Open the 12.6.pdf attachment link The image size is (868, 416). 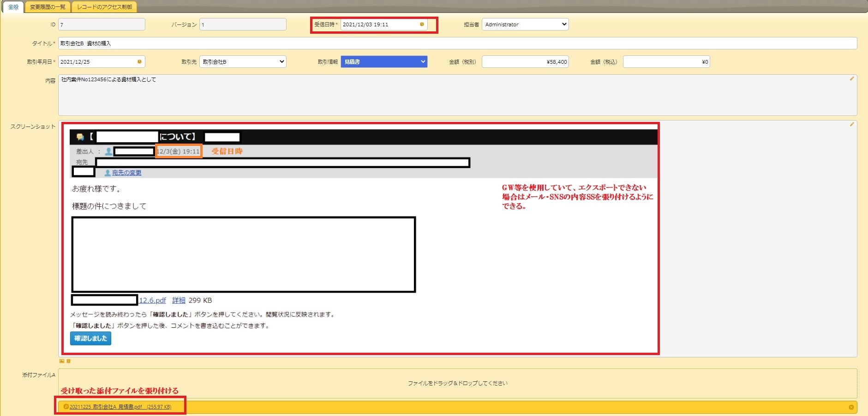[152, 301]
